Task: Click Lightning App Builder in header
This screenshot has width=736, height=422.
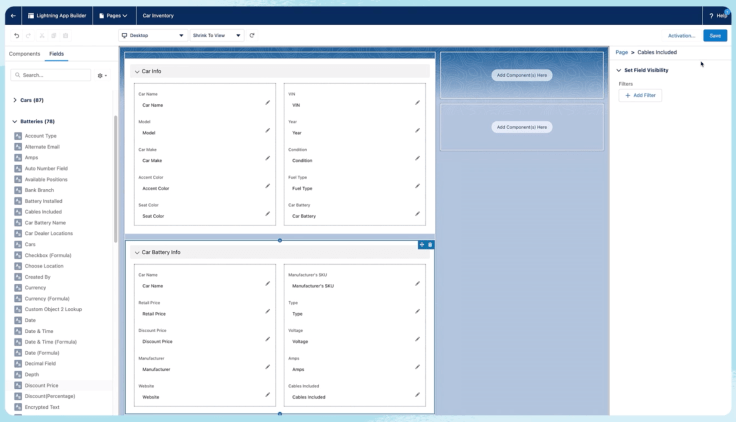Action: coord(57,15)
